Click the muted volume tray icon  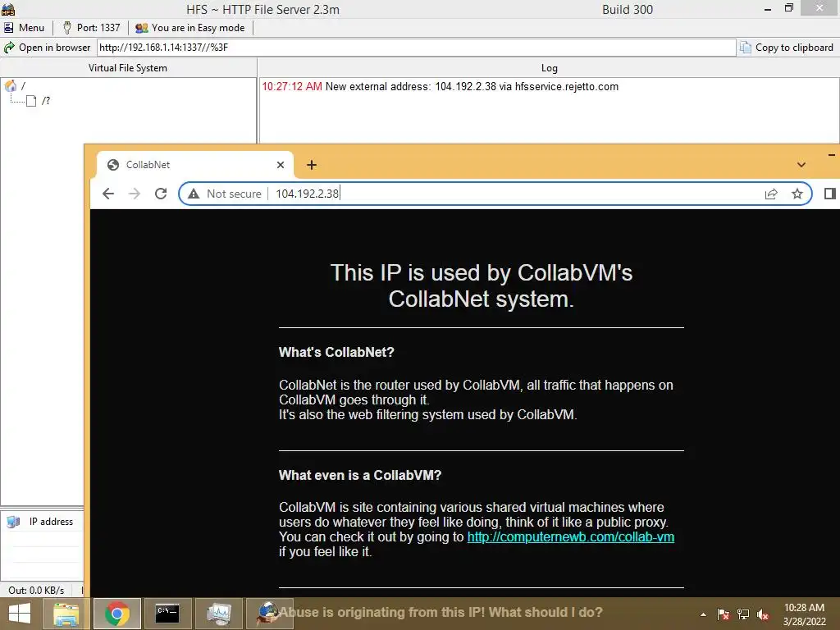[x=763, y=614]
